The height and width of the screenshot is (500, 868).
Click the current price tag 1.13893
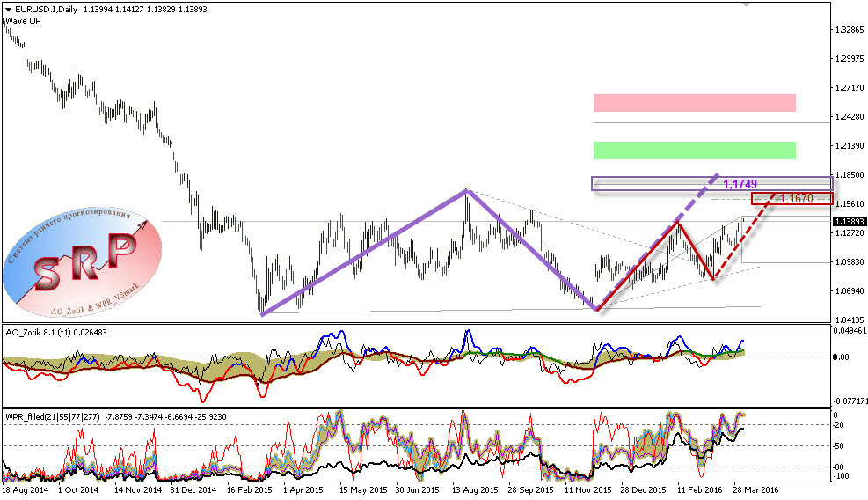pos(849,220)
